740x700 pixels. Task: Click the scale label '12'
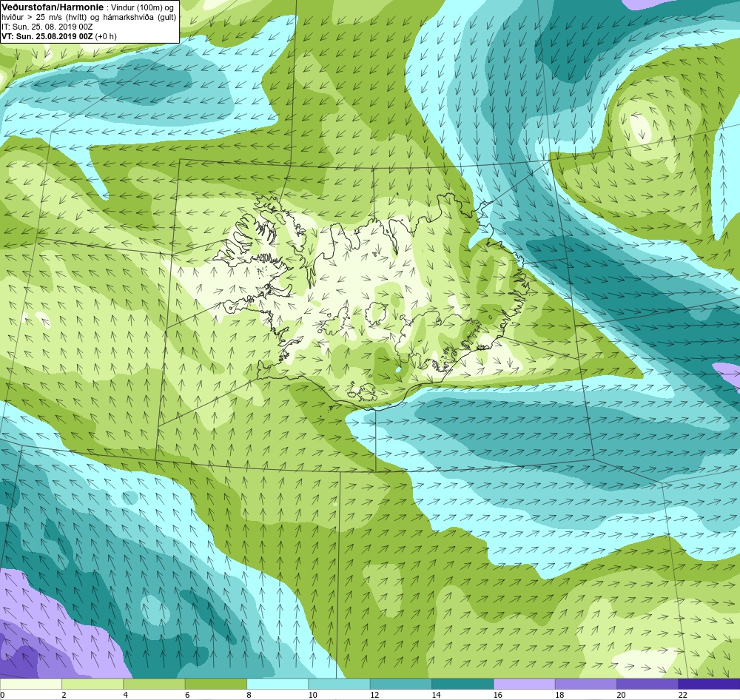(x=374, y=695)
